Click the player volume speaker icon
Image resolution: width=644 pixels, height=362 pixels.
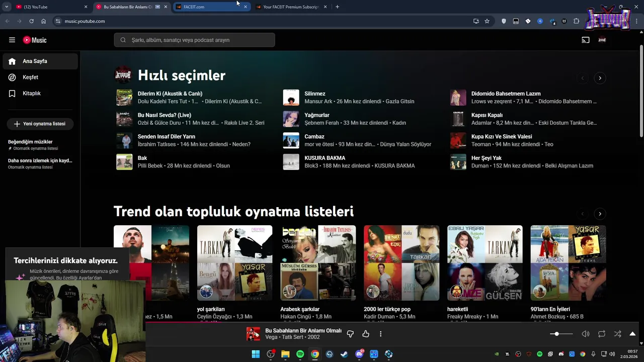click(586, 334)
